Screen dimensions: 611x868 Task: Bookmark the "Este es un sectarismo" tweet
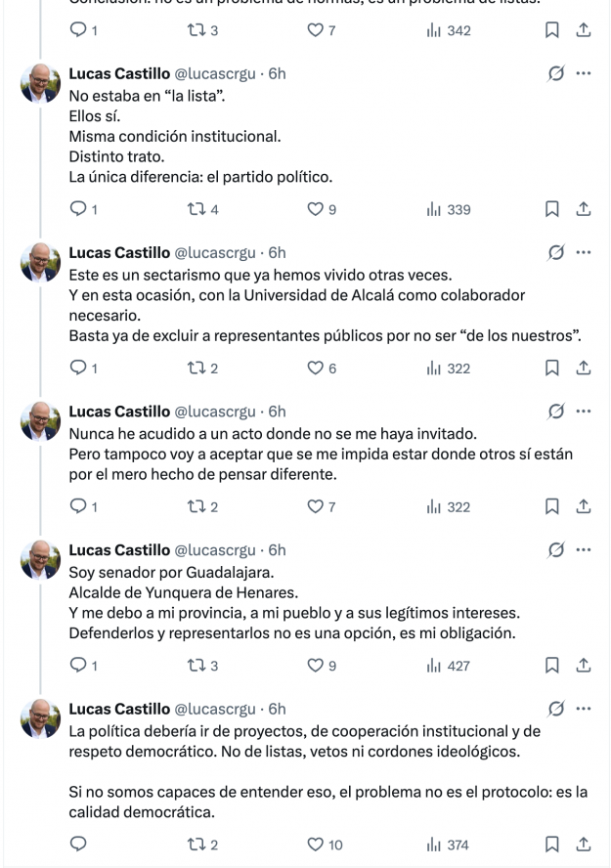[x=551, y=369]
